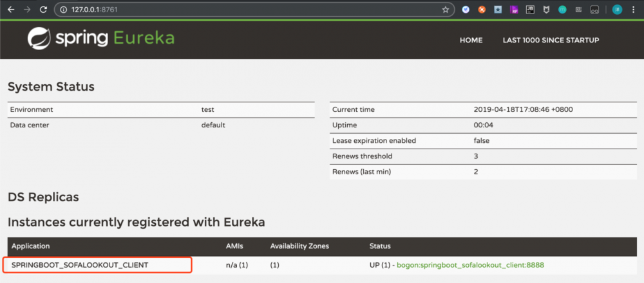The height and width of the screenshot is (283, 644).
Task: Open the teal circular extension icon
Action: click(562, 10)
